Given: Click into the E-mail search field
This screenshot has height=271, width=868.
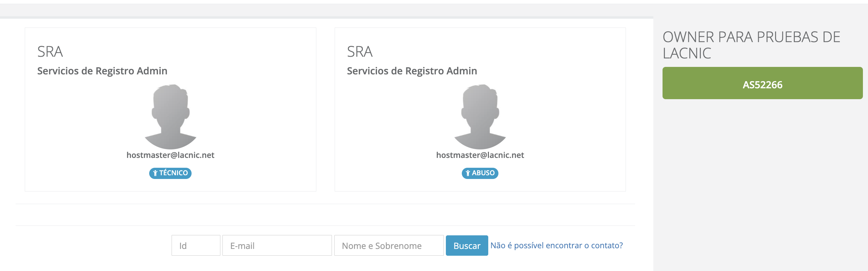Looking at the screenshot, I should (x=277, y=246).
